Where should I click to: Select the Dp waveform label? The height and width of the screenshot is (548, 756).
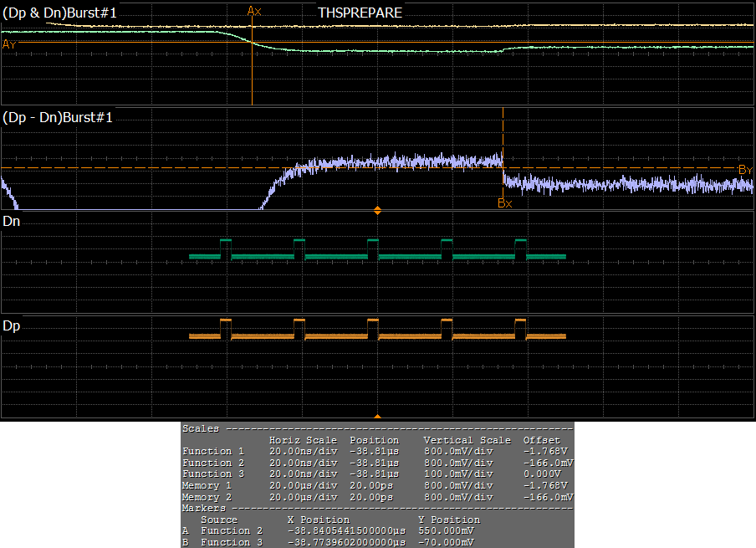point(12,325)
